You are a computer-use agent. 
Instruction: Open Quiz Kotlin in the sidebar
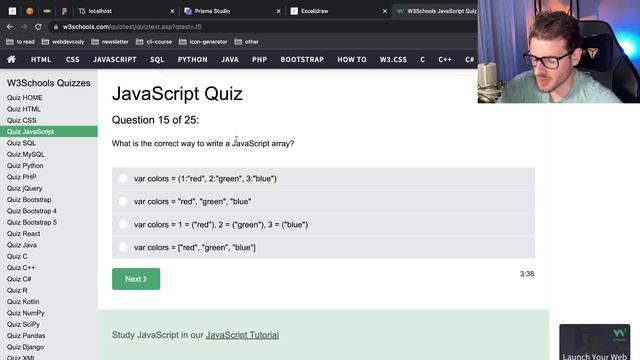[x=23, y=302]
